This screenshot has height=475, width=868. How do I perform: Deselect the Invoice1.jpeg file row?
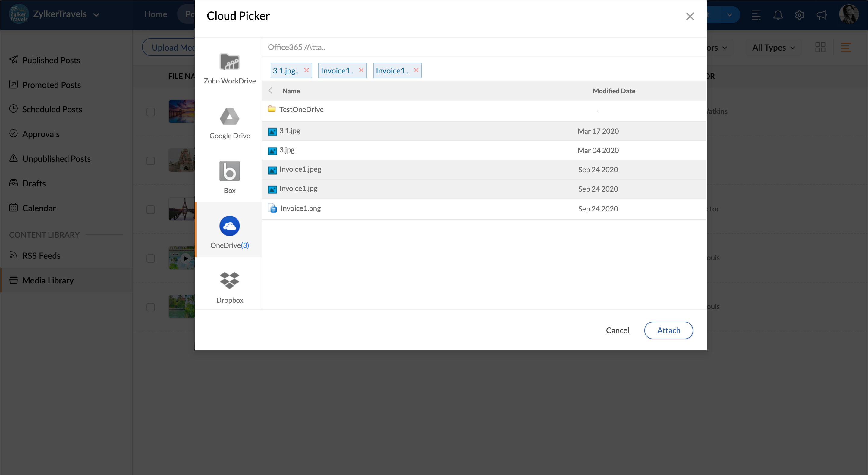pyautogui.click(x=300, y=169)
